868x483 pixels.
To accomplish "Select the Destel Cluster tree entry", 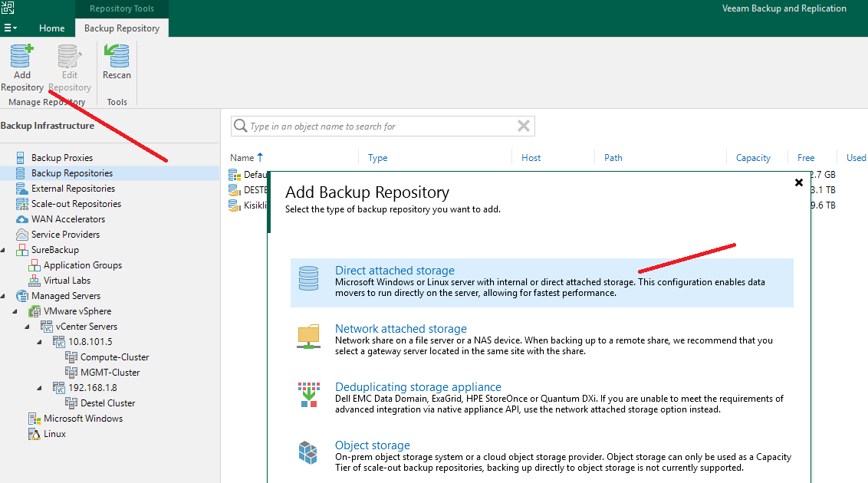I will pyautogui.click(x=108, y=403).
